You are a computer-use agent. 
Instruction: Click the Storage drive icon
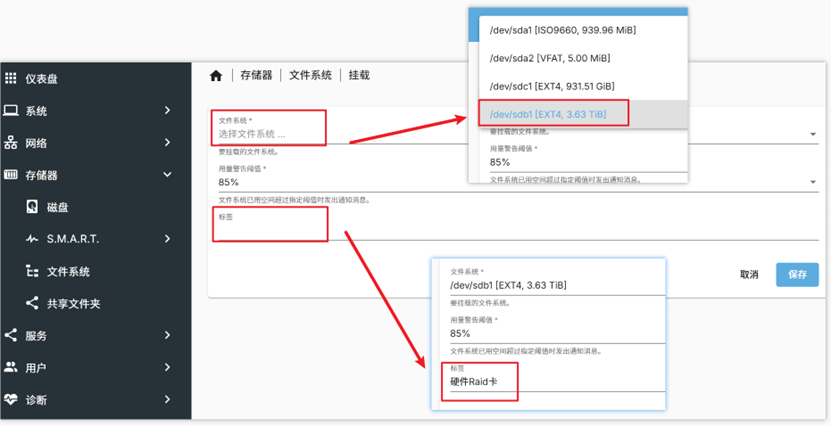coord(11,175)
